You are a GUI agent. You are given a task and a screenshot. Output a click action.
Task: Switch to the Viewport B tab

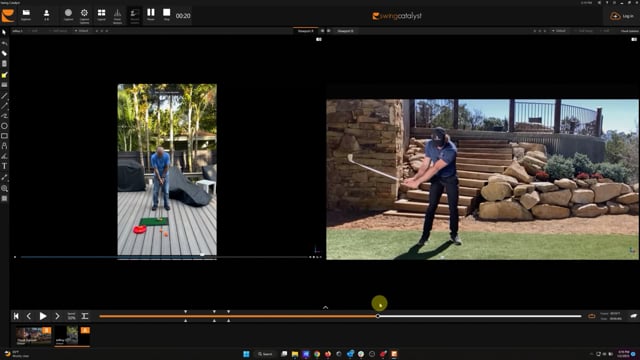[x=346, y=31]
